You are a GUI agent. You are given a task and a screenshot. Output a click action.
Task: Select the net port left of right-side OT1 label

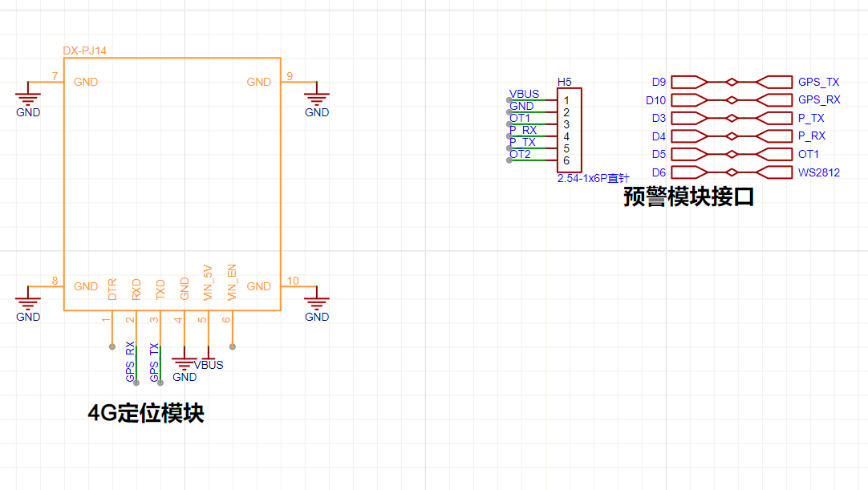pyautogui.click(x=774, y=154)
